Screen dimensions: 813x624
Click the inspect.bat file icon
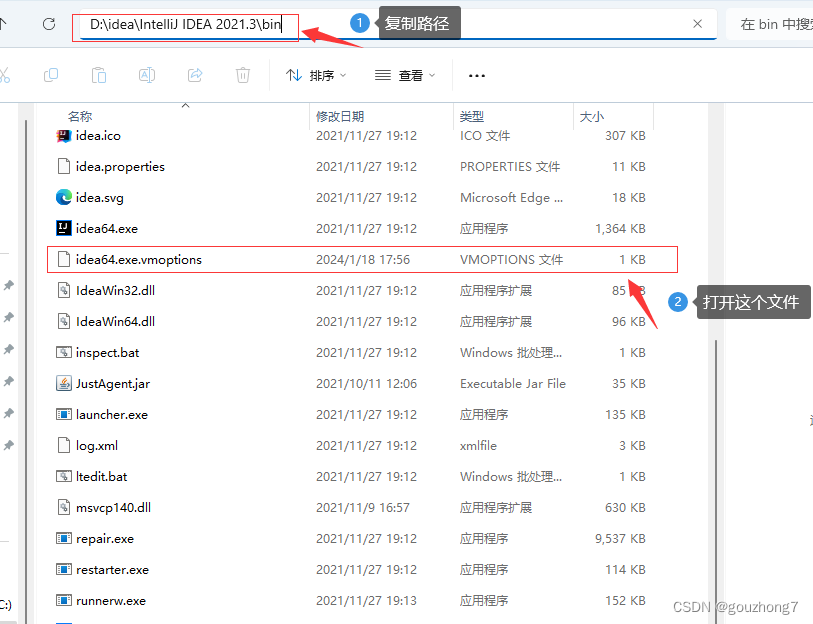tap(63, 353)
